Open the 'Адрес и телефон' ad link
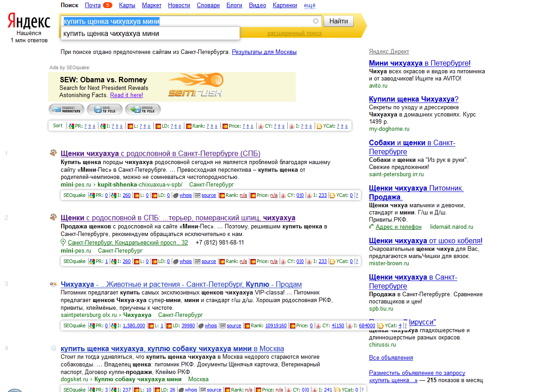Image resolution: width=543 pixels, height=392 pixels. tap(399, 227)
